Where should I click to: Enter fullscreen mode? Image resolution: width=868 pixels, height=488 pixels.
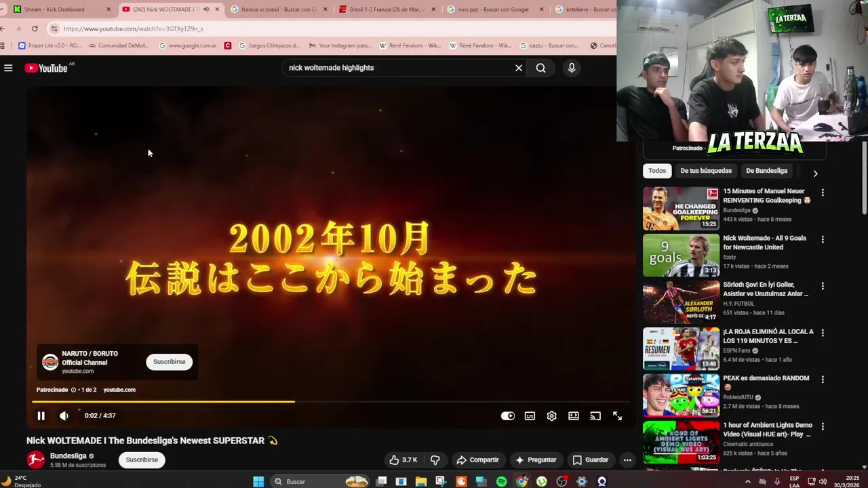617,416
